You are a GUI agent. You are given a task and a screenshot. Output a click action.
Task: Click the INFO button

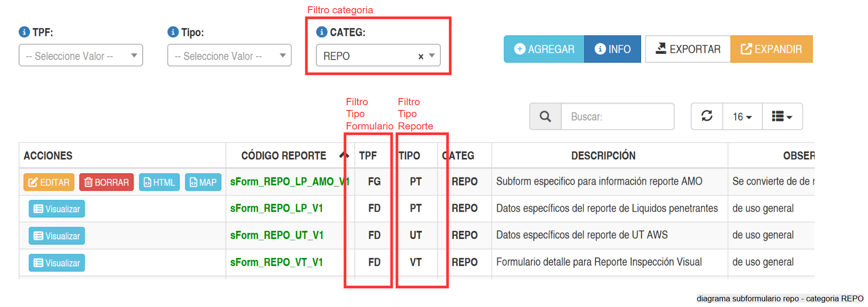tap(613, 49)
